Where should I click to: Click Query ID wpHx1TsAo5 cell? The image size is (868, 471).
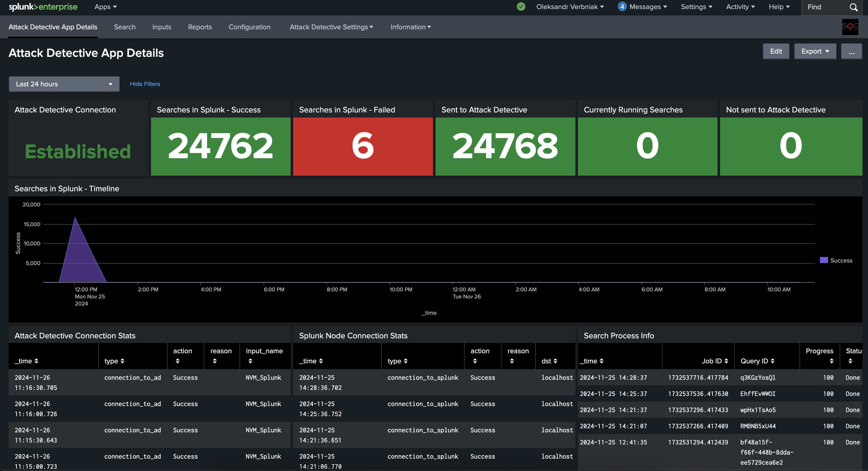(758, 410)
